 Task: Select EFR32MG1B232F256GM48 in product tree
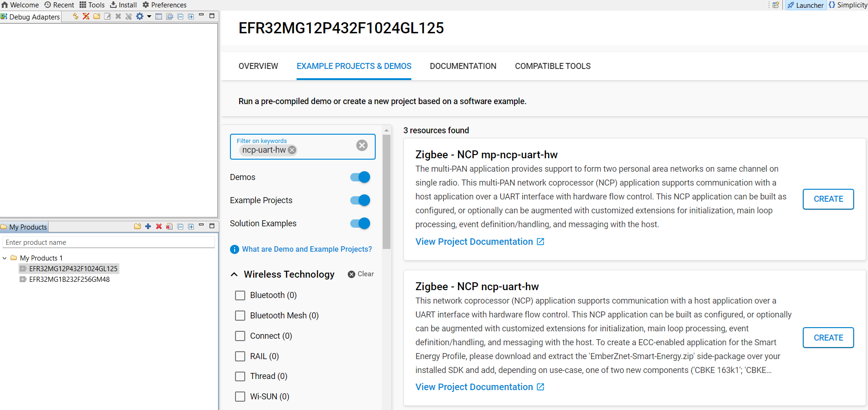point(69,279)
